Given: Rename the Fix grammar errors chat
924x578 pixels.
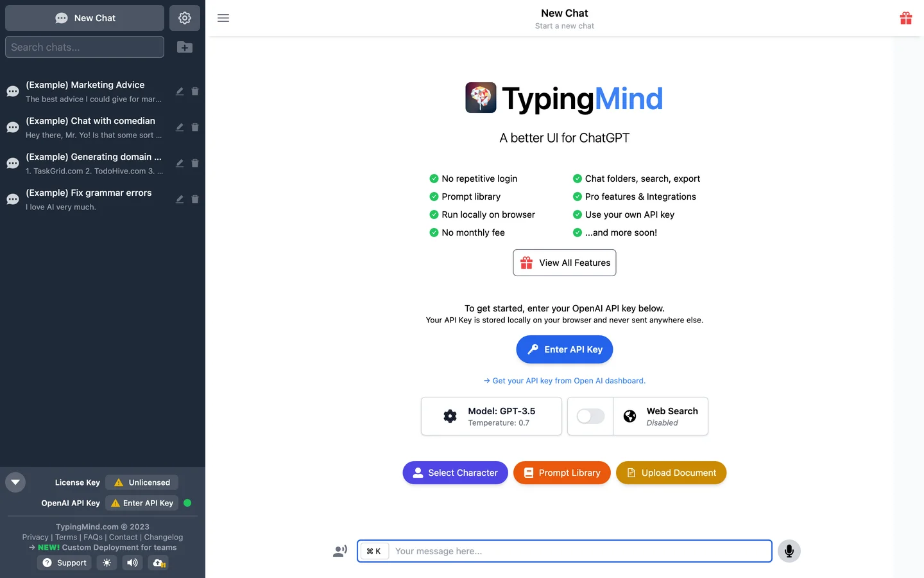Looking at the screenshot, I should point(180,199).
